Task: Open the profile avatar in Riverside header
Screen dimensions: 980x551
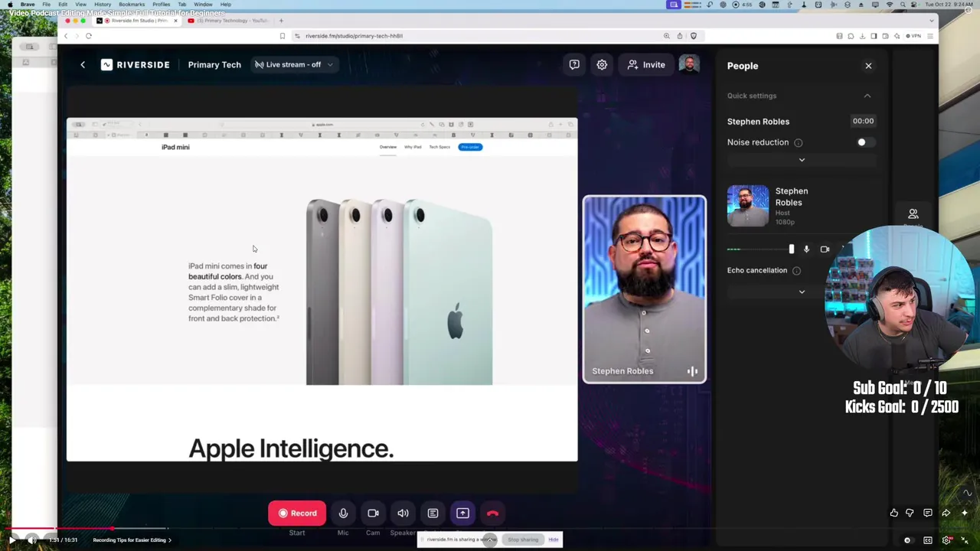Action: click(x=689, y=65)
